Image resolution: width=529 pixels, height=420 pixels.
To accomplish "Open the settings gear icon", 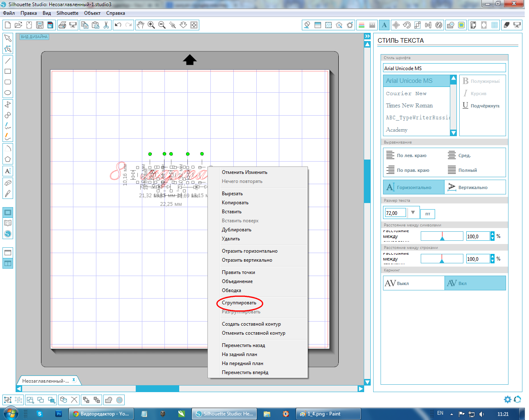I will tap(508, 399).
